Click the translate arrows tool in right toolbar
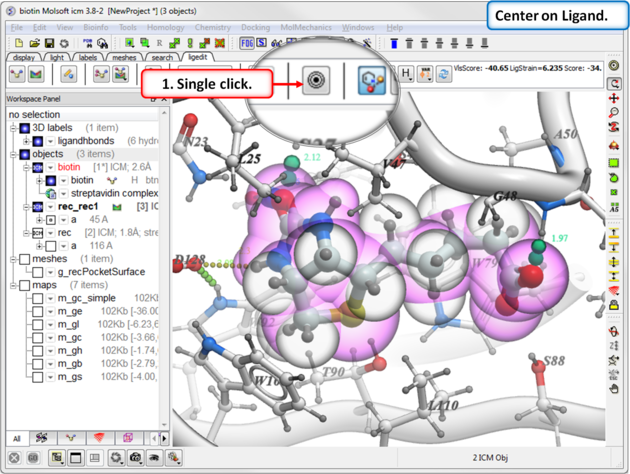The width and height of the screenshot is (630, 474). [614, 99]
